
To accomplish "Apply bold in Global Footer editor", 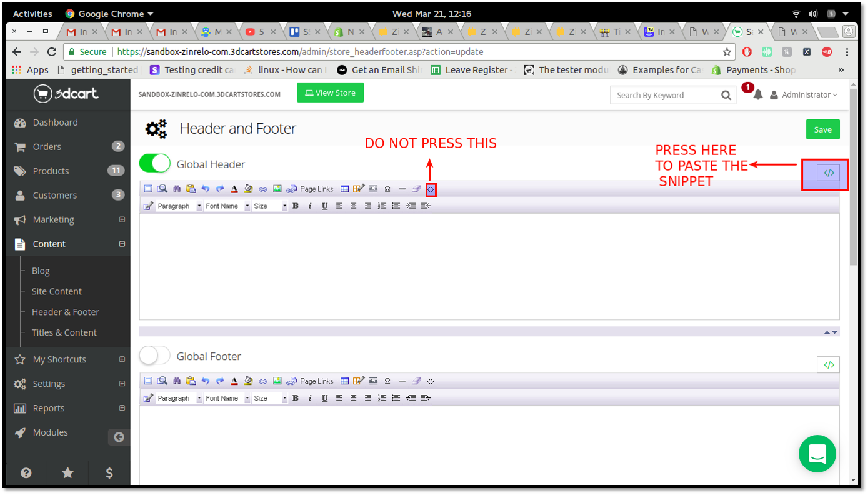I will click(296, 398).
